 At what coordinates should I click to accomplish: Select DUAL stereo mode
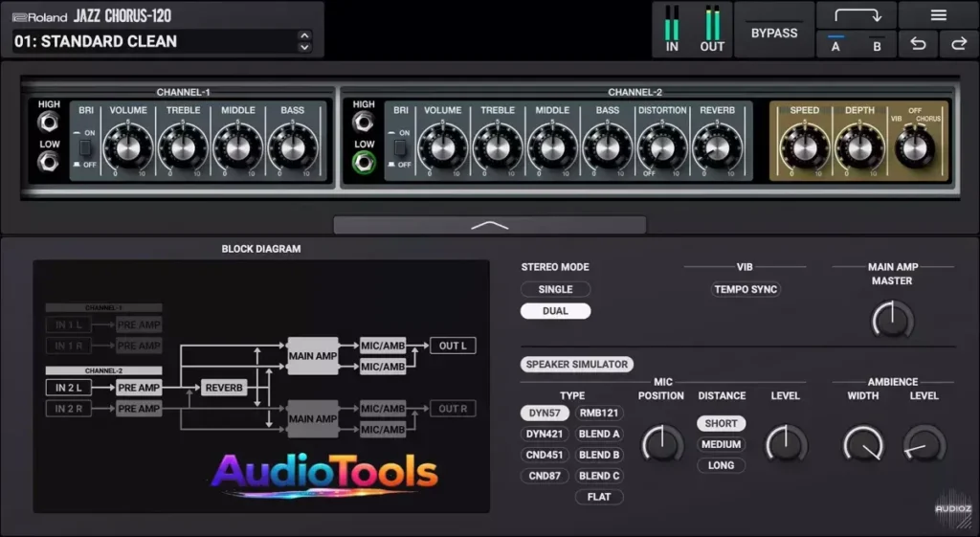click(555, 311)
